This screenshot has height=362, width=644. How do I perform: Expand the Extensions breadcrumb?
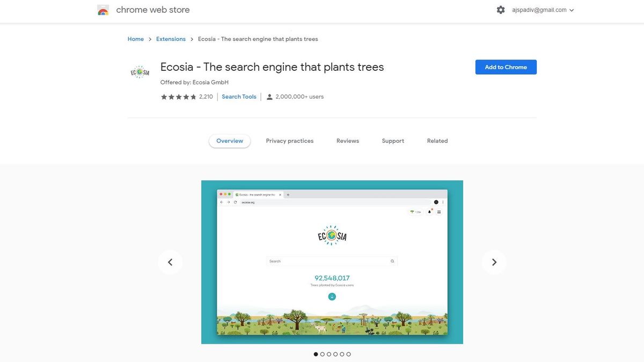171,39
